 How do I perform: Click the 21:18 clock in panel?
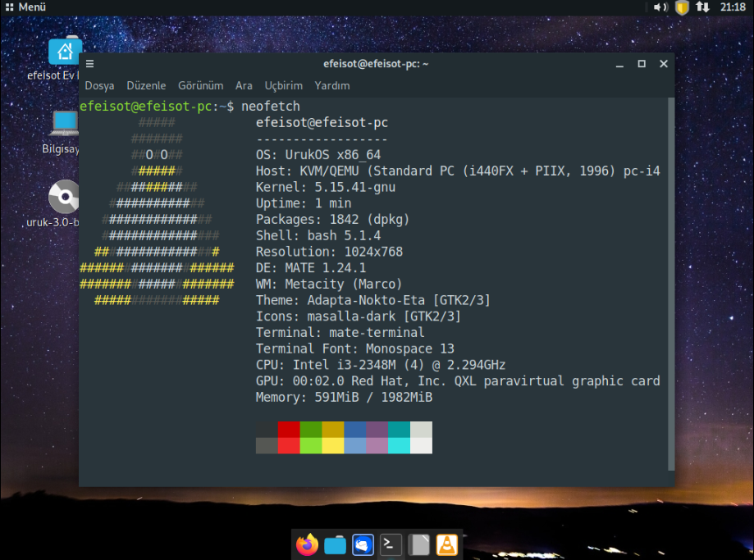coord(732,7)
